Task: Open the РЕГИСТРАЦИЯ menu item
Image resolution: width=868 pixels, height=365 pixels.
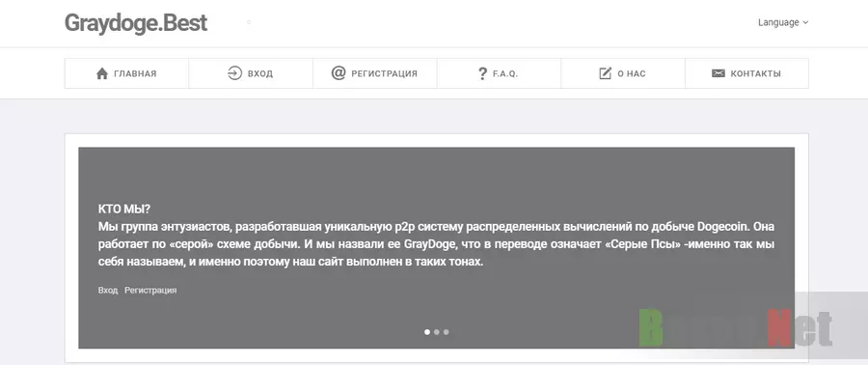Action: 375,73
